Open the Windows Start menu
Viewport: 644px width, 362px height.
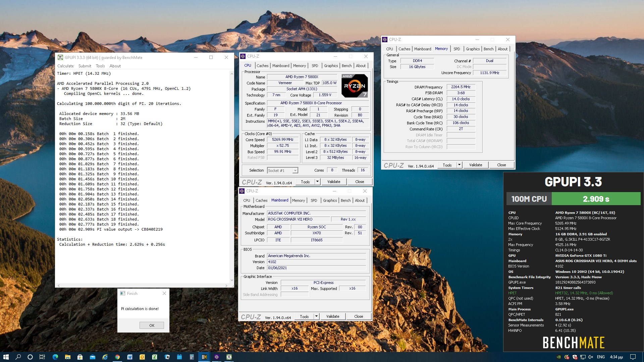[x=6, y=357]
